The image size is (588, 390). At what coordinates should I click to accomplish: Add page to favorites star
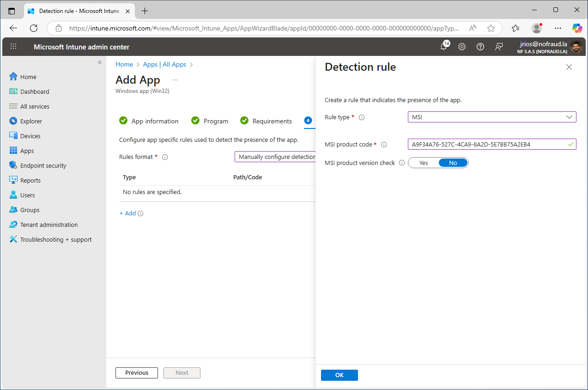491,28
